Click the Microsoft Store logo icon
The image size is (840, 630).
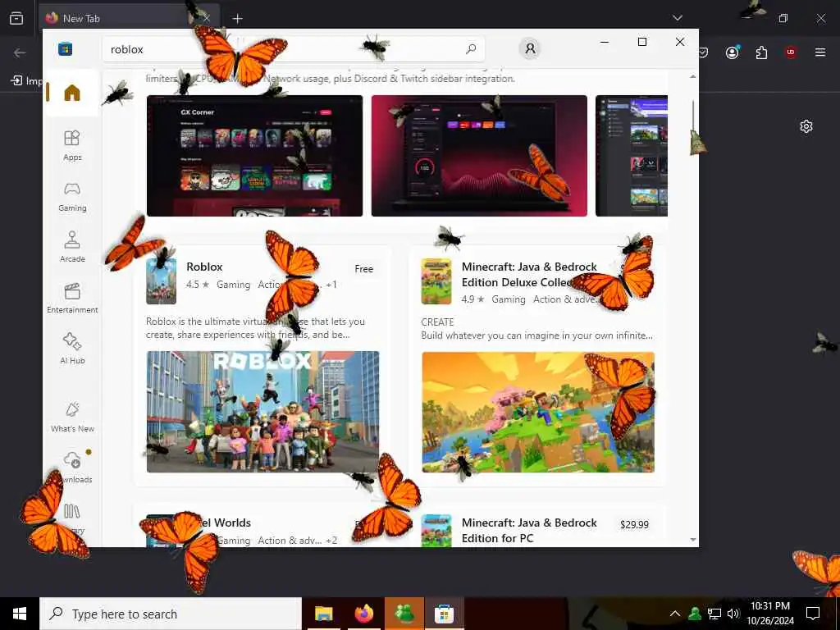66,49
